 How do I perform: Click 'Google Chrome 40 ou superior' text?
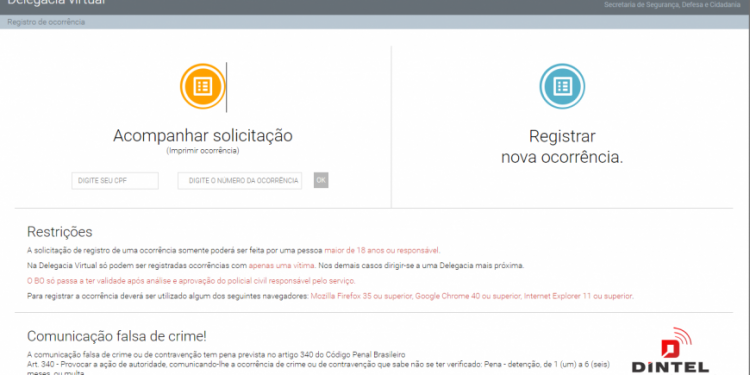(469, 296)
